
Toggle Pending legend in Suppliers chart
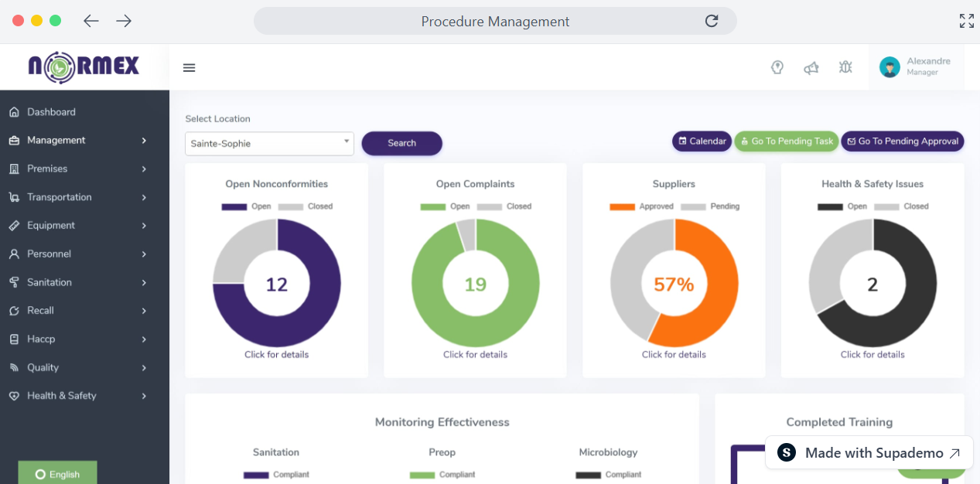tap(710, 206)
